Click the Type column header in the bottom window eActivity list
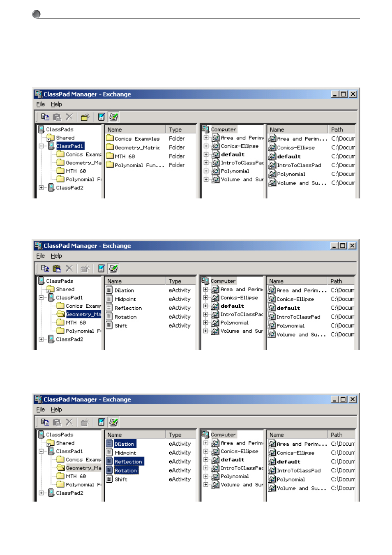392x555 pixels. (181, 435)
